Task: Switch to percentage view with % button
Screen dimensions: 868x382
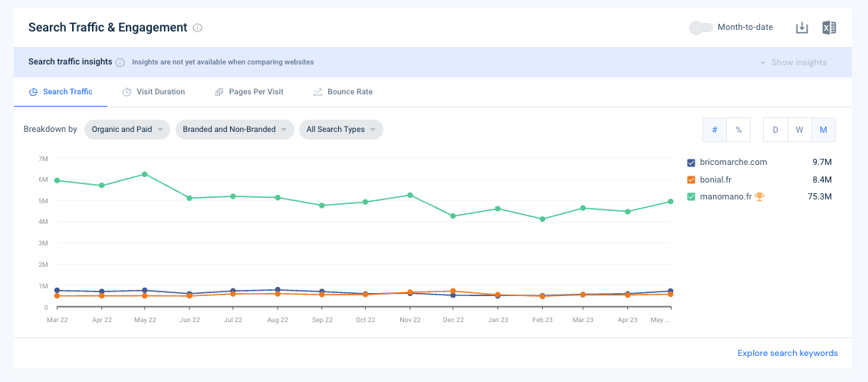Action: pos(738,130)
